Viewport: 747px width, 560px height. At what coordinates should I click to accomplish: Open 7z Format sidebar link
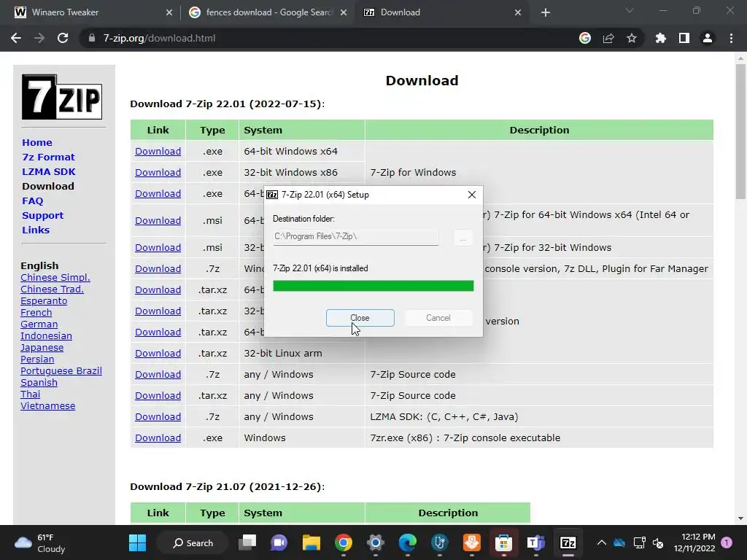pos(48,157)
